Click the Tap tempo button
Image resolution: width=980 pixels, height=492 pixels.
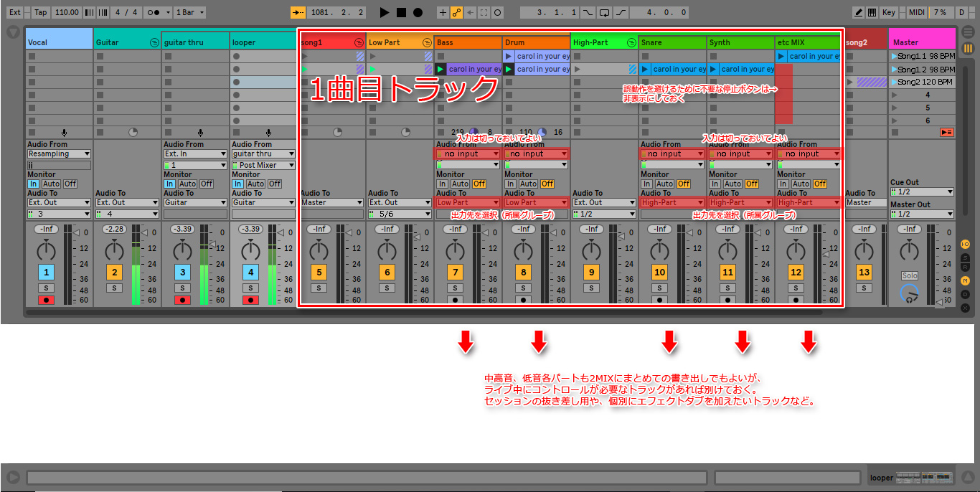41,12
